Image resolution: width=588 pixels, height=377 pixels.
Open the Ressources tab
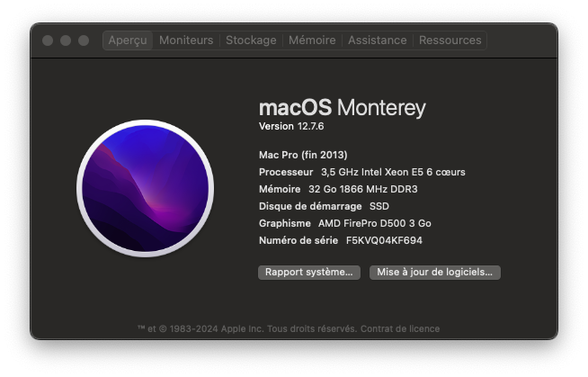(450, 40)
